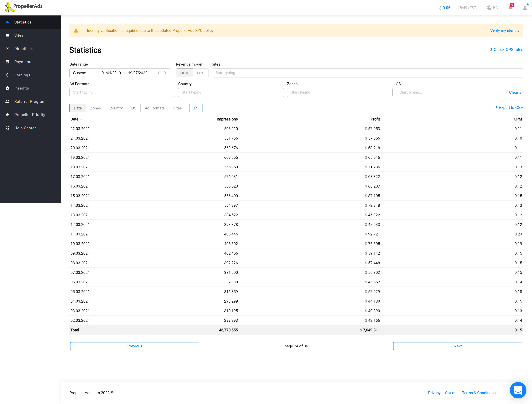Toggle Date column sort arrow
Image resolution: width=532 pixels, height=404 pixels.
point(81,119)
